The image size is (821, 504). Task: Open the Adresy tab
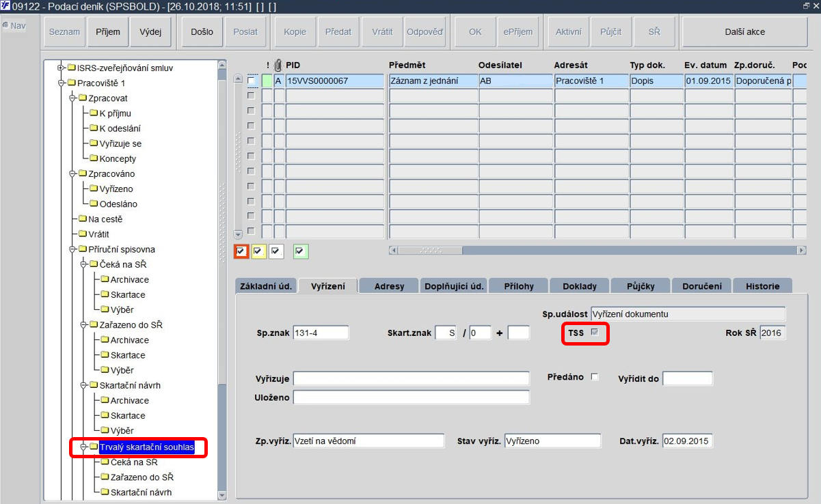[x=389, y=286]
